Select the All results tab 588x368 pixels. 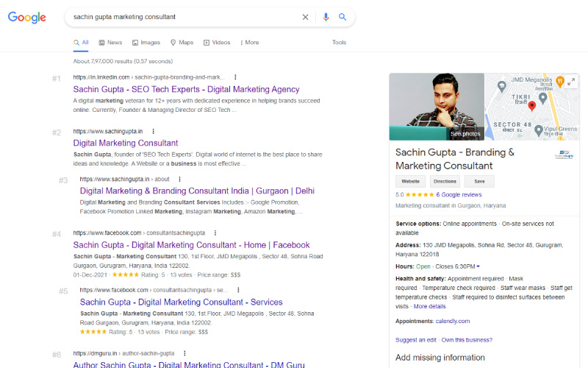click(x=81, y=43)
